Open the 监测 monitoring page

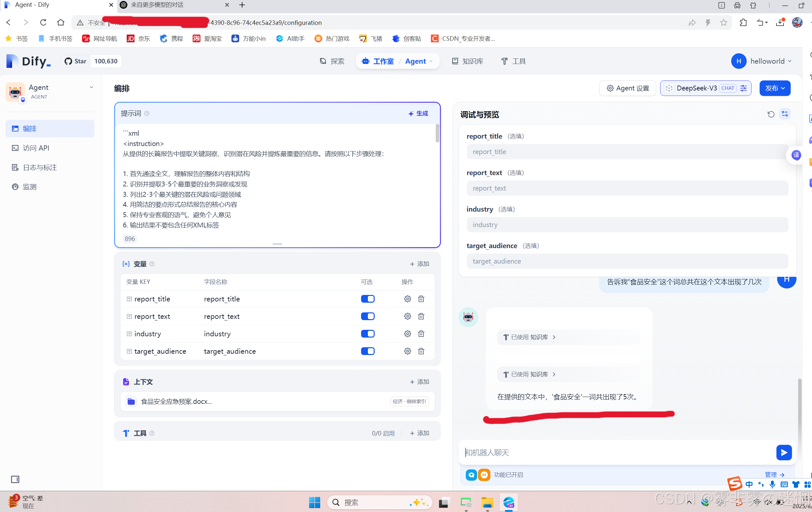(x=50, y=187)
